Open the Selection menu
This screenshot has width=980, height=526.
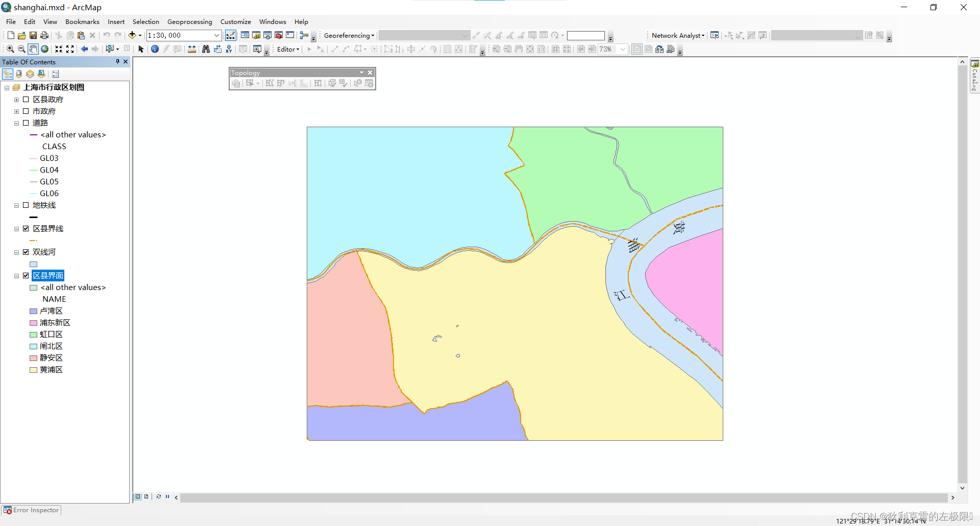click(146, 21)
